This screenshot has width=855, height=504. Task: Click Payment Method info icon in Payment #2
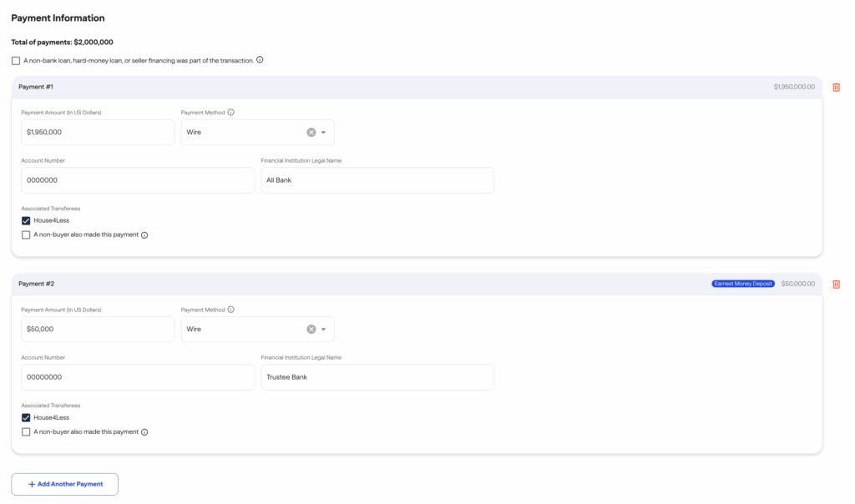tap(231, 310)
